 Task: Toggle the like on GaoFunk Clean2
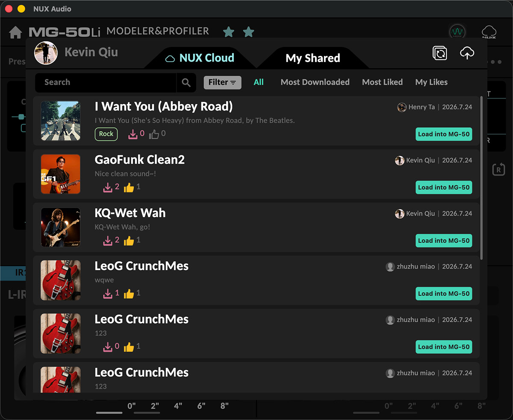(x=129, y=188)
